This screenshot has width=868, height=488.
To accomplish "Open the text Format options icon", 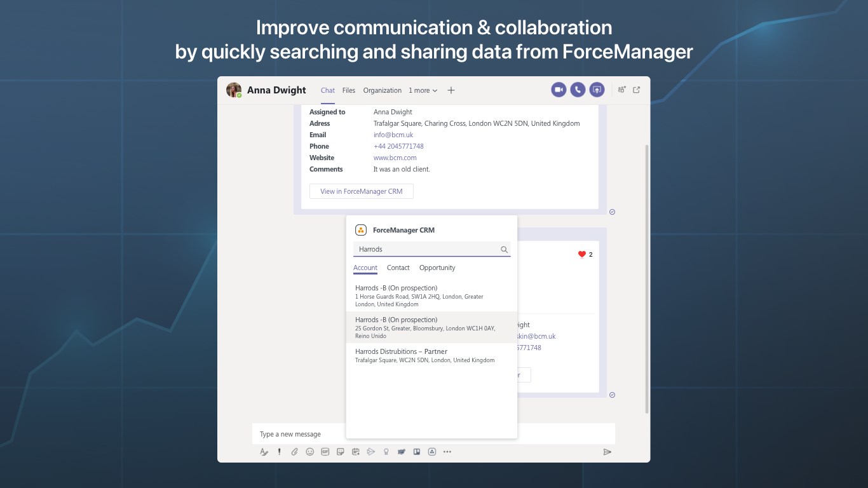I will click(264, 452).
